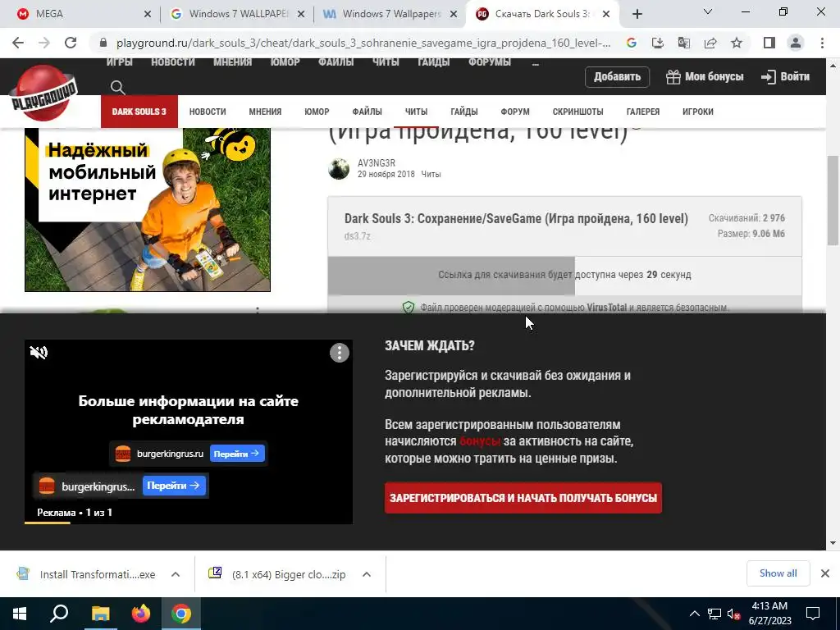Select the ЧИТЫ section in game menu
Viewport: 840px width, 630px height.
click(416, 112)
